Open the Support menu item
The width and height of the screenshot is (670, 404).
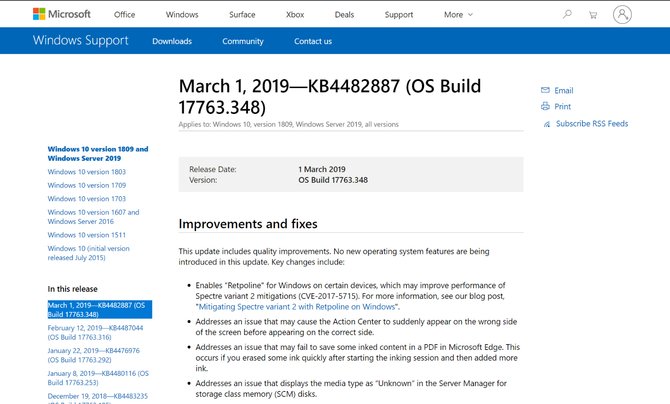399,15
